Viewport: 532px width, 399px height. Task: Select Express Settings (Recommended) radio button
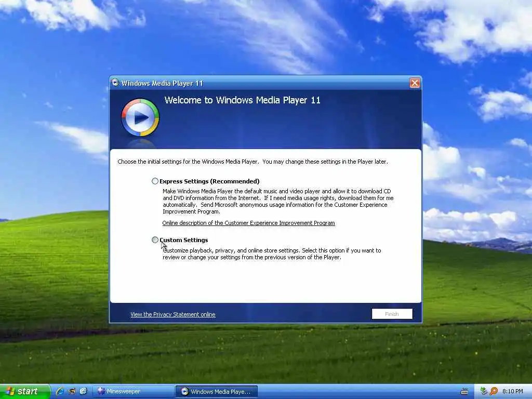point(155,181)
